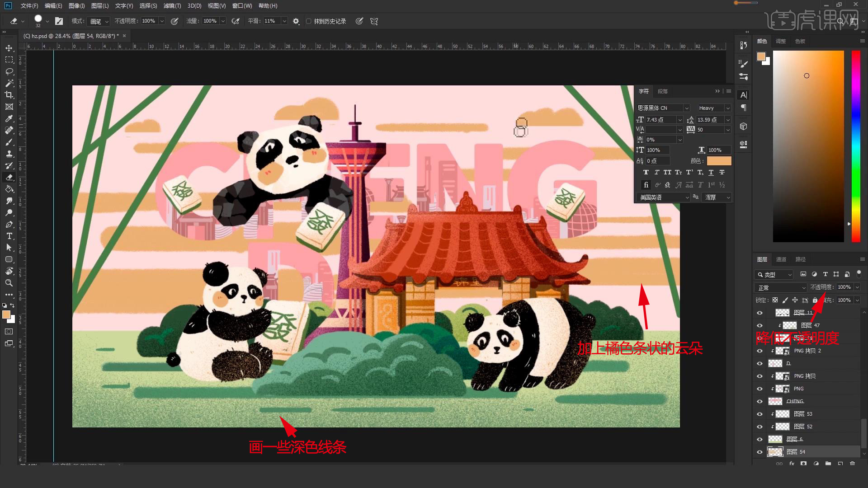The width and height of the screenshot is (868, 488).
Task: Select the Lasso tool
Action: (9, 71)
